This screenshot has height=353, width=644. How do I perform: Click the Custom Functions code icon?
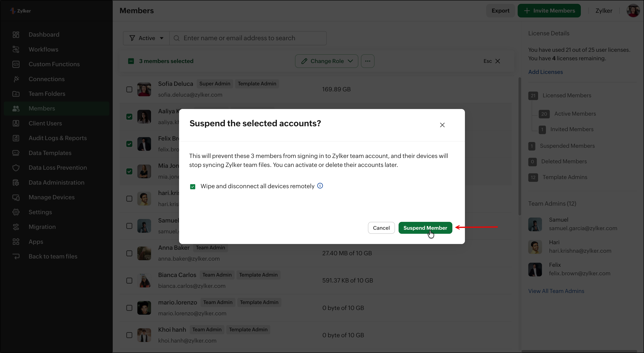(16, 64)
